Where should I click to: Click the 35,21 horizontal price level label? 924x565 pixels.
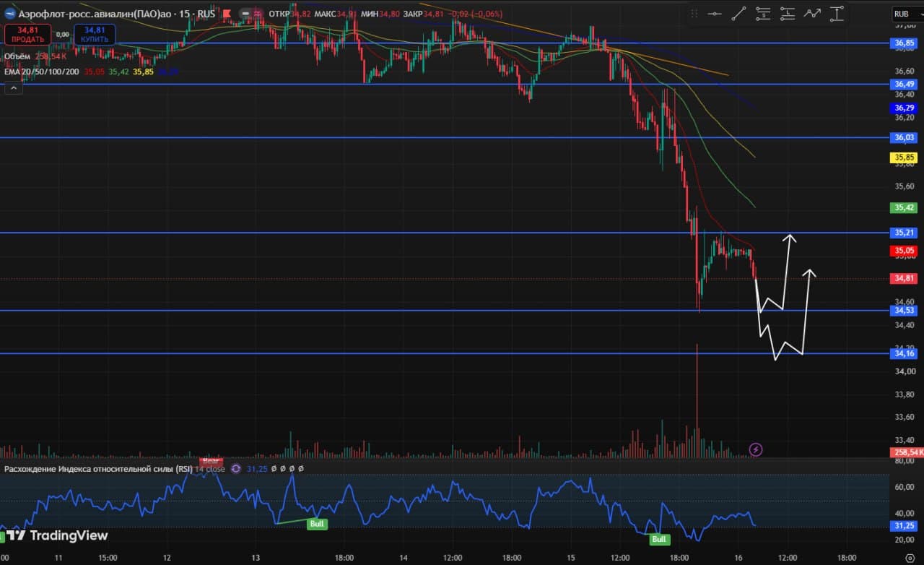coord(905,233)
